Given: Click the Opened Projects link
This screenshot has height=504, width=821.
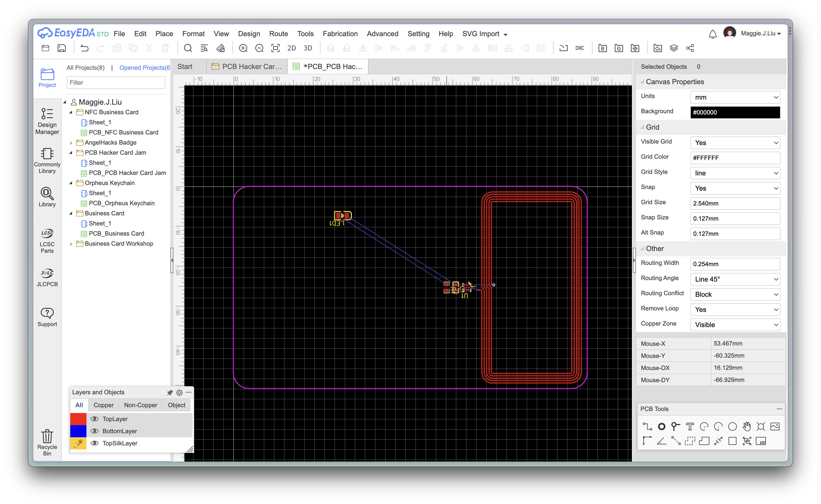Looking at the screenshot, I should [x=144, y=68].
